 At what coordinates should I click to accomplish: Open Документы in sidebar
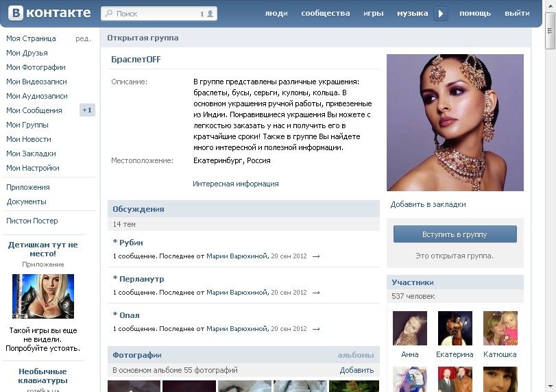(26, 201)
